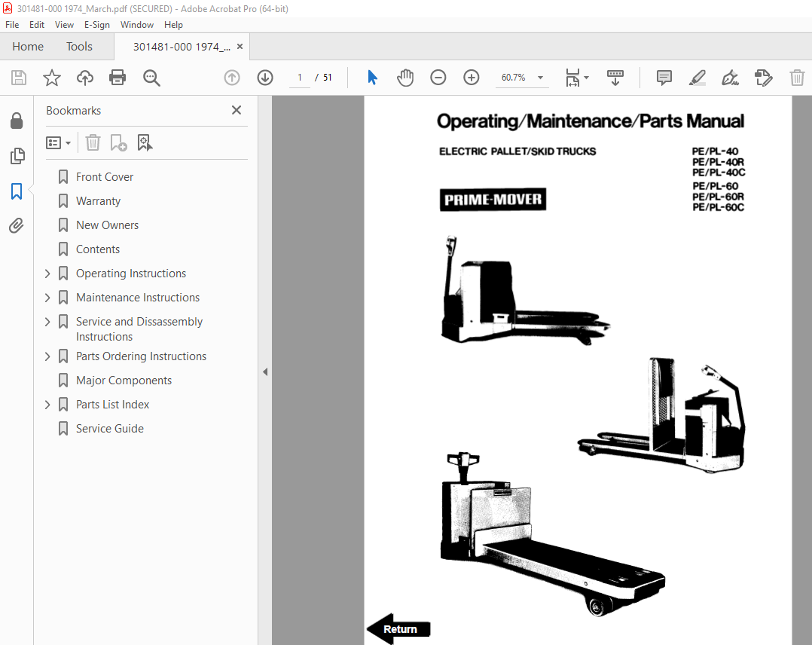This screenshot has width=812, height=645.
Task: Go to previous page arrow
Action: [232, 78]
